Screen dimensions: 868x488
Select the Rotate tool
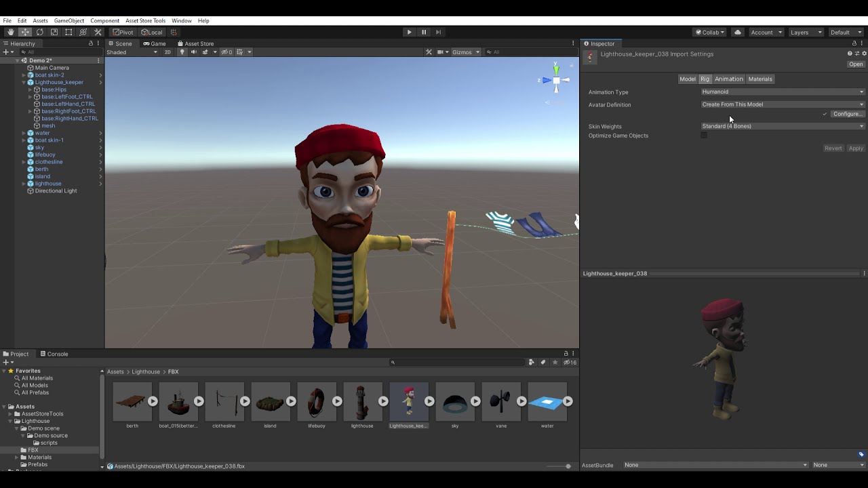point(39,32)
